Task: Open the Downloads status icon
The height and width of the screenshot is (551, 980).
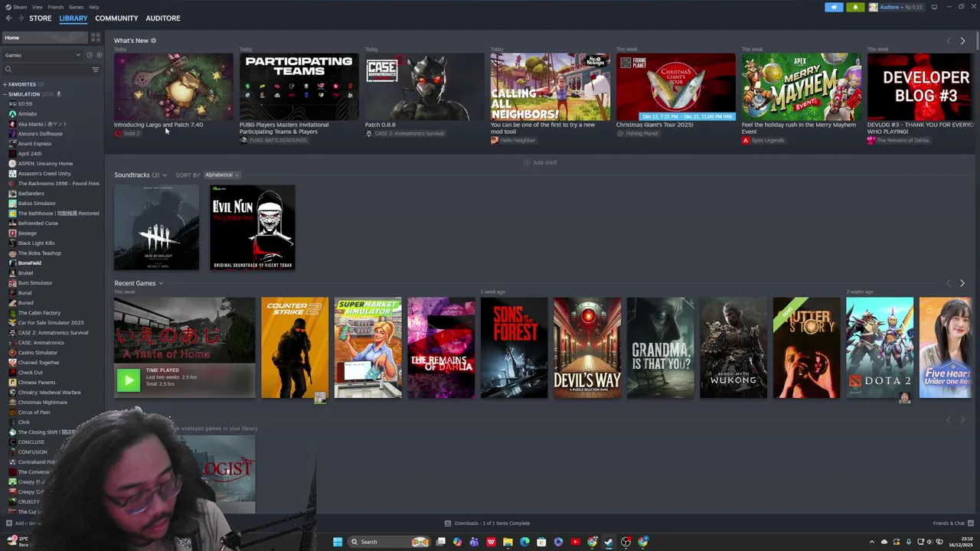Action: (448, 523)
